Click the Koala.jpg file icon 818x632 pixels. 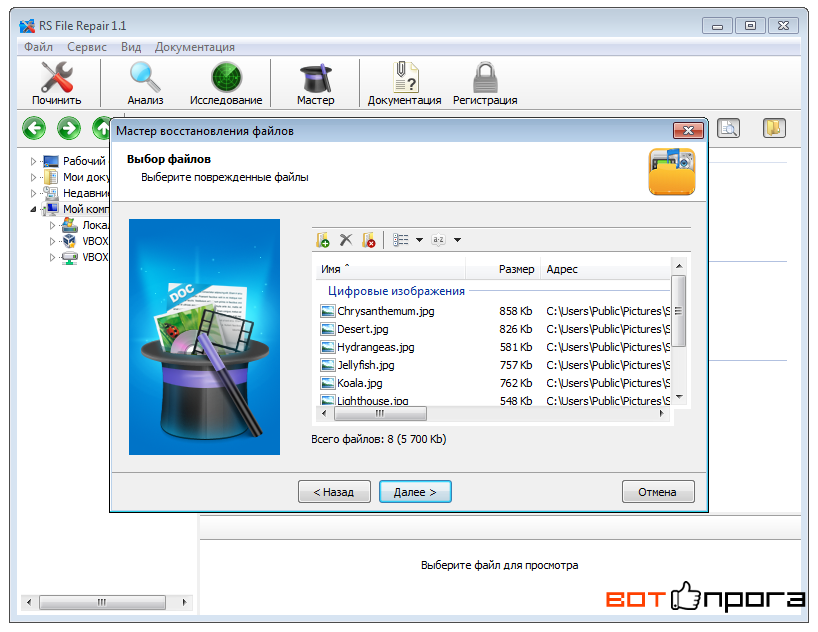328,383
